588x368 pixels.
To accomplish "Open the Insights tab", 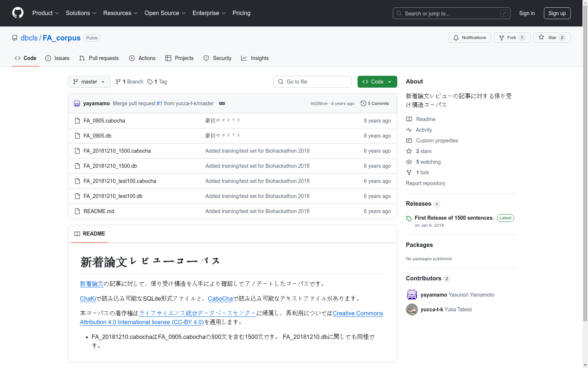I will (x=255, y=58).
